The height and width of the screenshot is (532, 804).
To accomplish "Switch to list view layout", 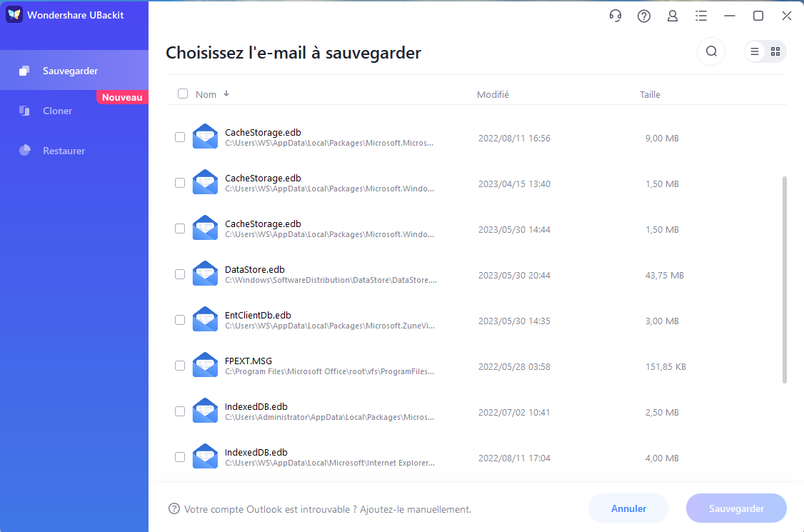I will pos(755,51).
